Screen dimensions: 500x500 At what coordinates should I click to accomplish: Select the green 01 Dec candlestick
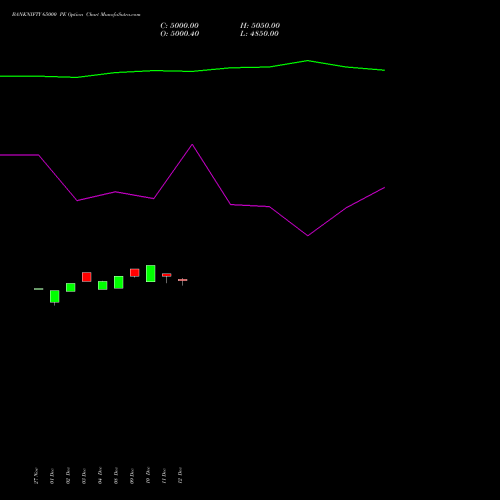55,297
